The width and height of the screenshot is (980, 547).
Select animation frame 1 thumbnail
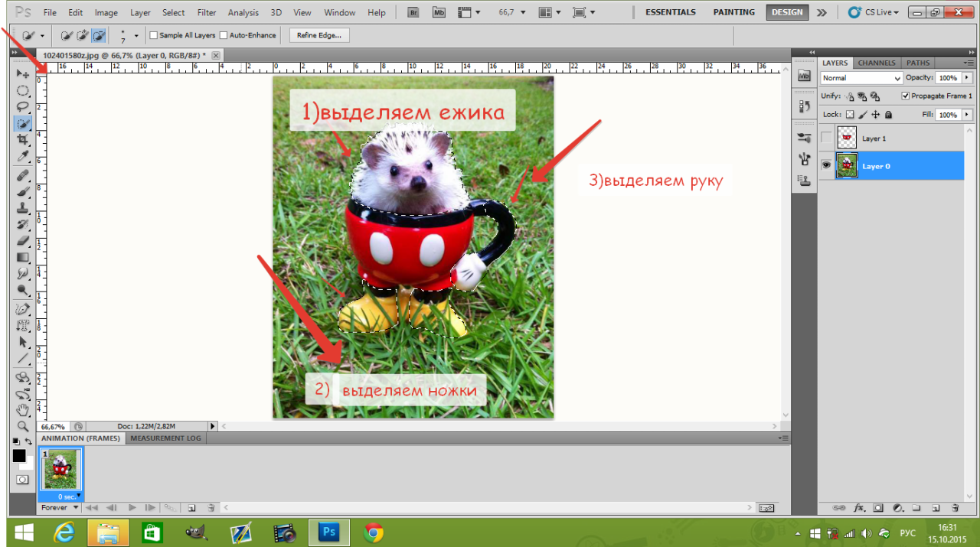click(x=60, y=469)
